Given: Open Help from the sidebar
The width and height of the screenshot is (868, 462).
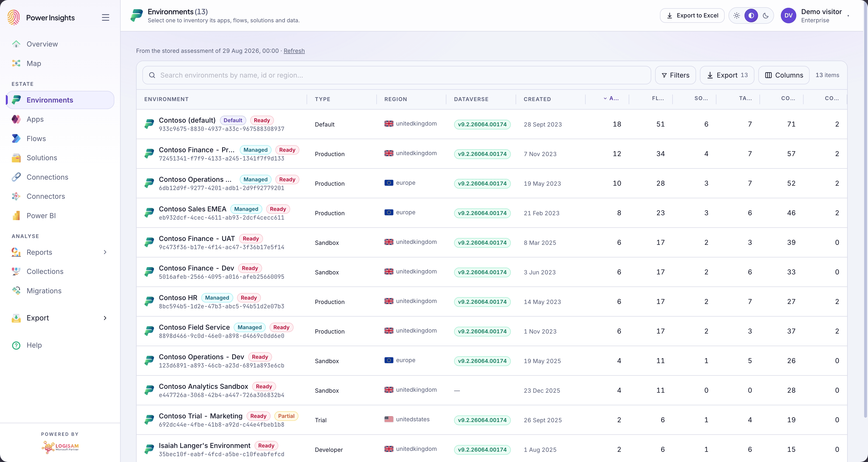Looking at the screenshot, I should click(x=60, y=345).
